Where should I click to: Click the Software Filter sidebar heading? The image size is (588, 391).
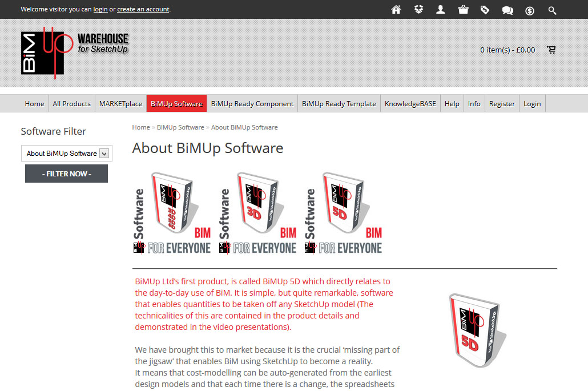53,131
